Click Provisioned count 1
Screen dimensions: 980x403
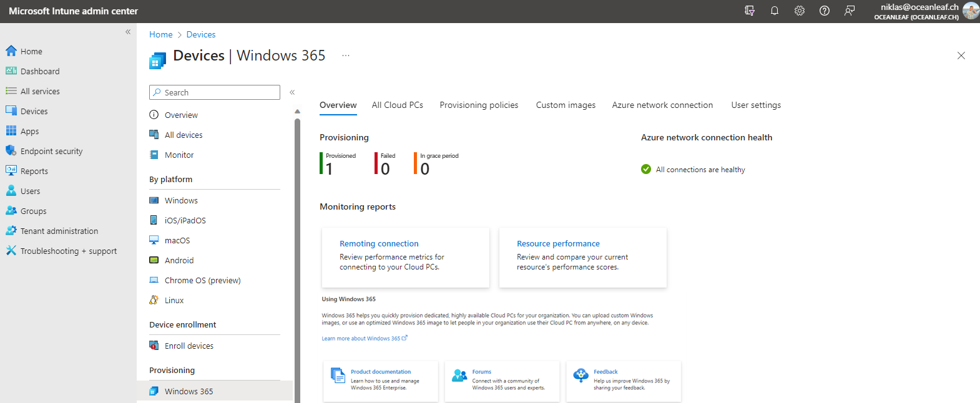point(329,169)
